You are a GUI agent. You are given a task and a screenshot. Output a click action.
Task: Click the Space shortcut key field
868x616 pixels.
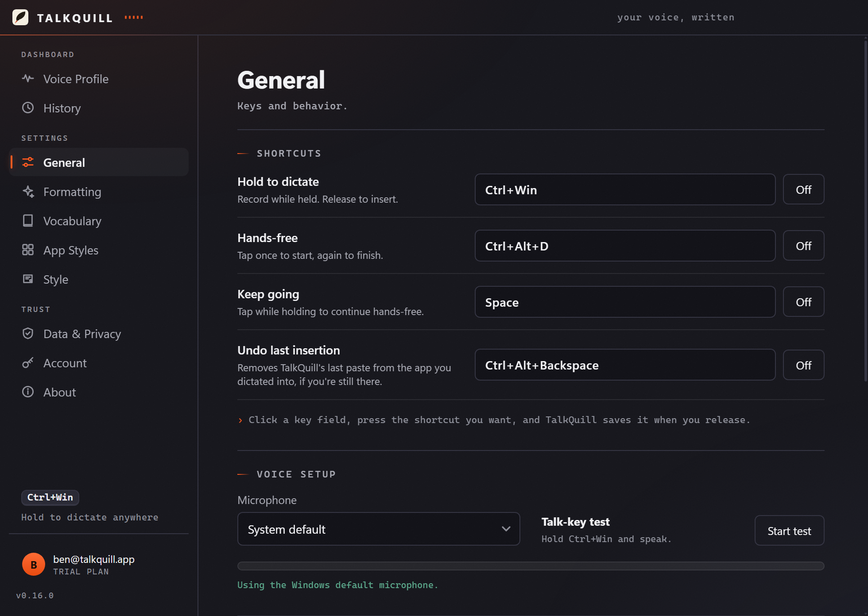625,302
